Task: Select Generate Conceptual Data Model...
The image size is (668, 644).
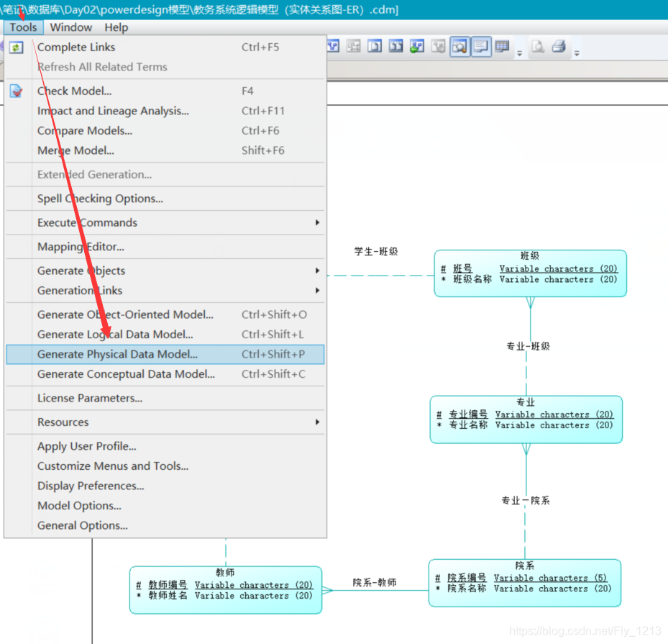Action: 165,374
